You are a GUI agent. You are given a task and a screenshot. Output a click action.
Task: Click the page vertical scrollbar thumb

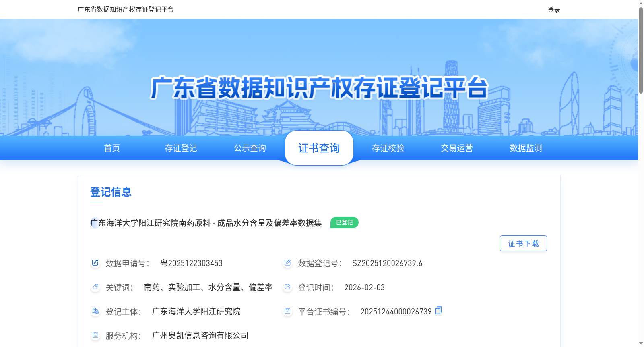tap(641, 50)
